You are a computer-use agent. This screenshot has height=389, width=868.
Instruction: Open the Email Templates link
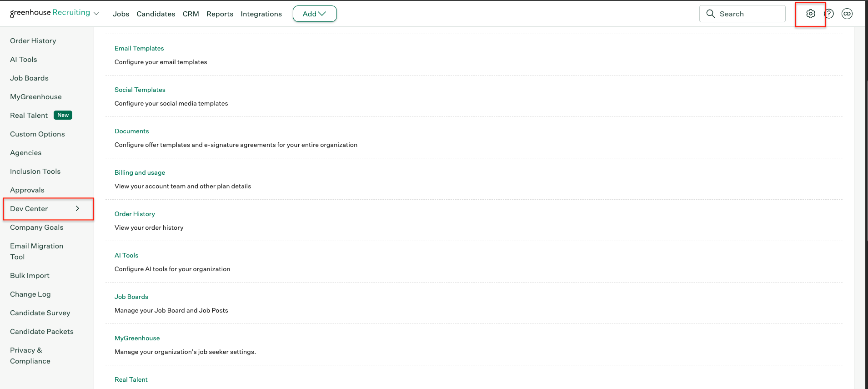tap(139, 48)
